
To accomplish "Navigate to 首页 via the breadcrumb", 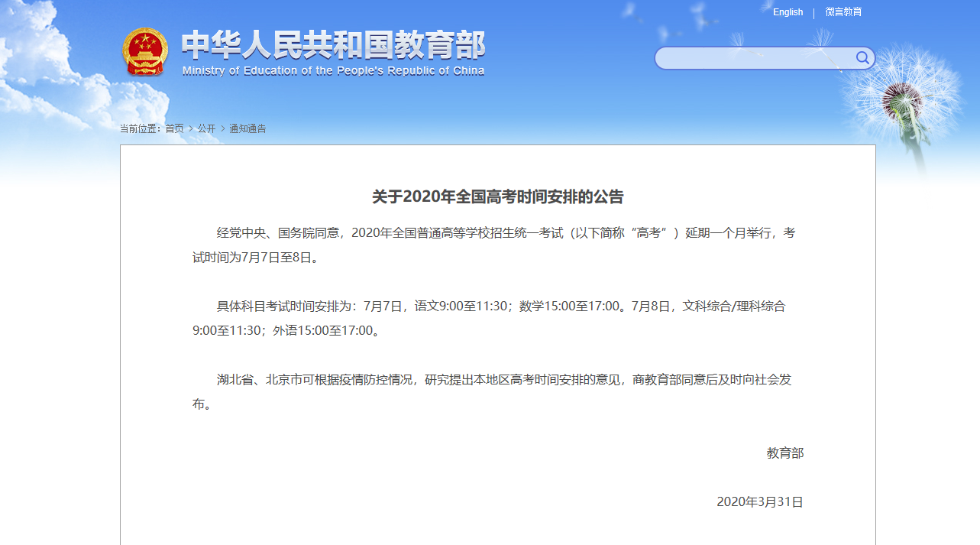I will click(x=174, y=128).
